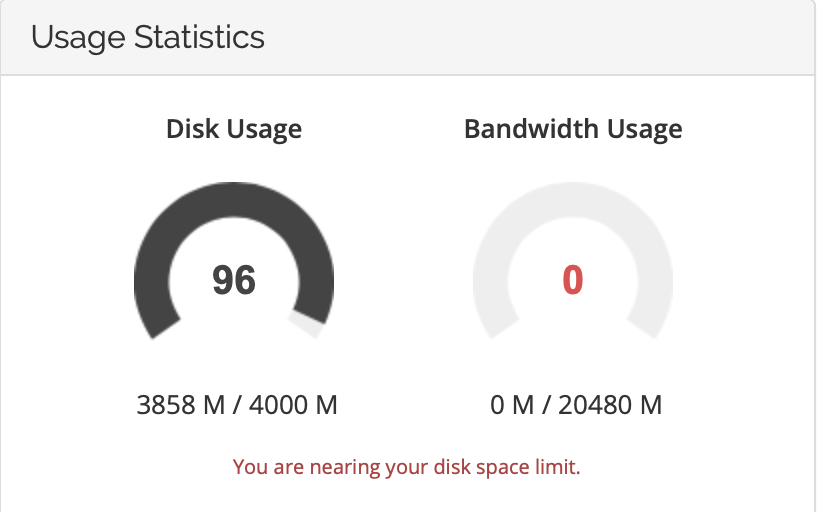
Task: Click the light grey bandwidth gauge arc
Action: [x=573, y=200]
